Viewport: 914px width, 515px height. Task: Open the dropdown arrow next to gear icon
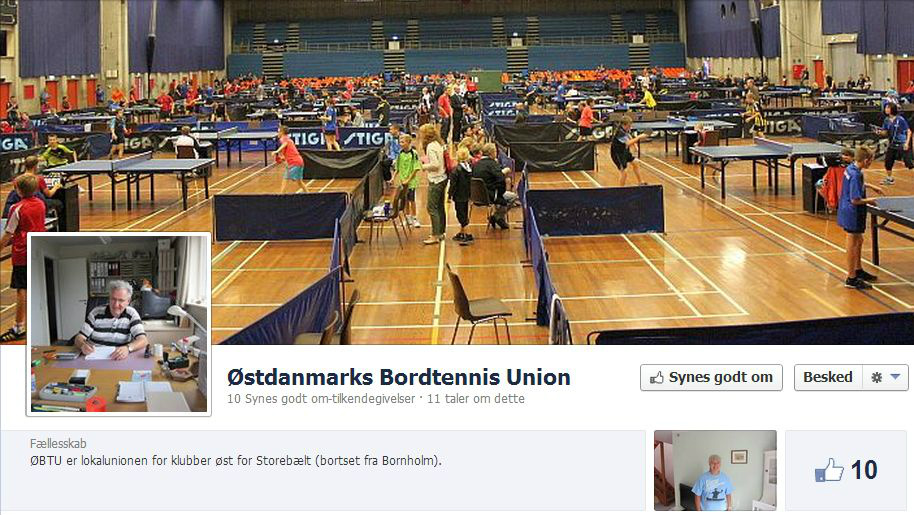[895, 377]
